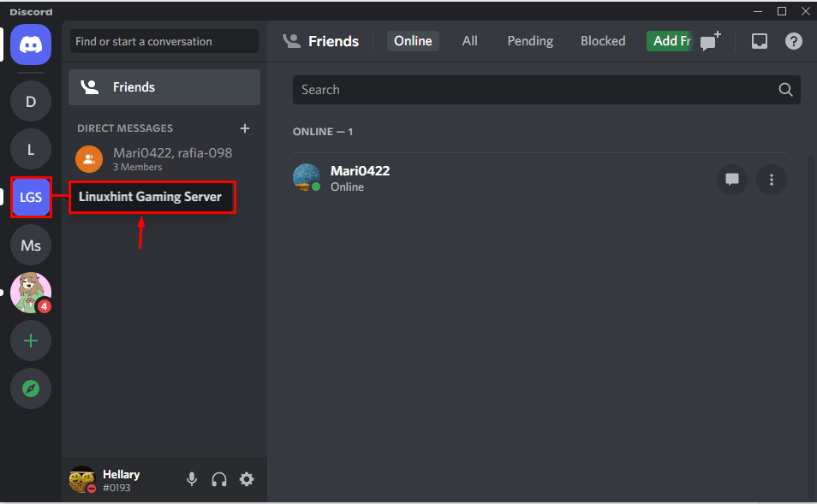
Task: Create a new group DM with pencil icon
Action: pyautogui.click(x=710, y=40)
